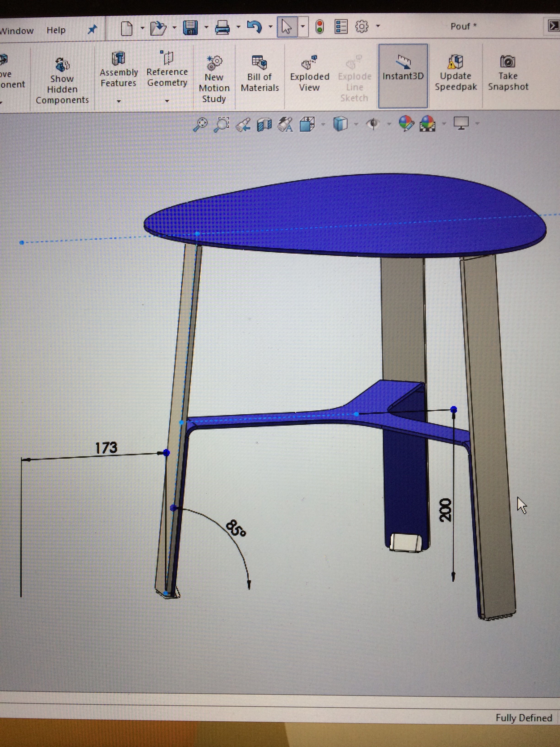Click Update Speedpak
This screenshot has width=560, height=747.
coord(456,73)
